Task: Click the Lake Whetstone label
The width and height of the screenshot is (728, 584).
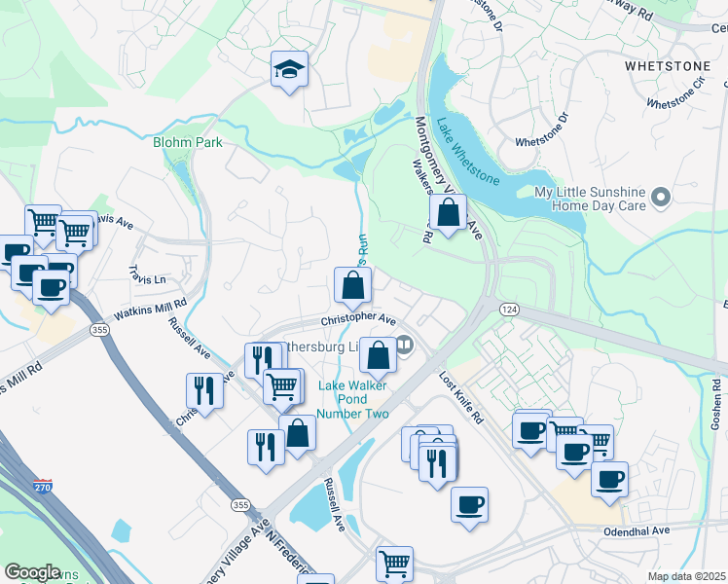Action: pyautogui.click(x=467, y=152)
